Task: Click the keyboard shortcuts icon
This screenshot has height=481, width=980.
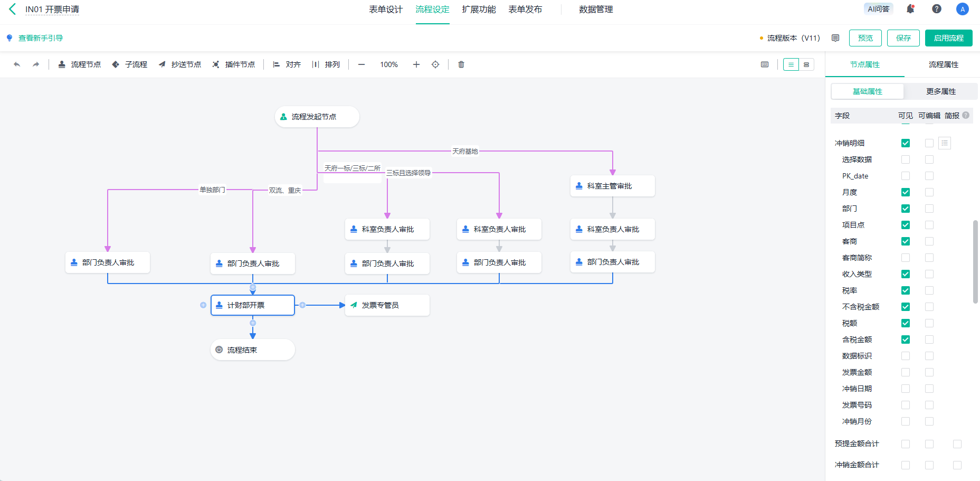Action: 765,64
